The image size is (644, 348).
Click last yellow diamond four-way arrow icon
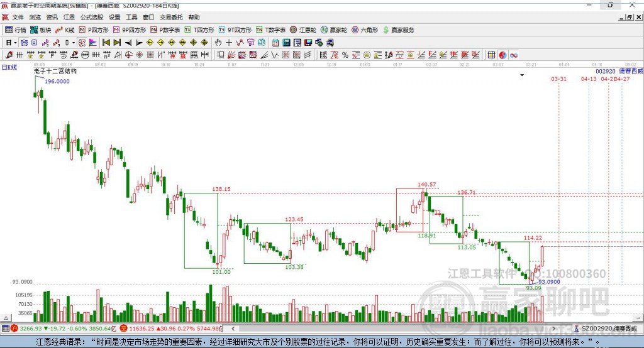(204, 43)
